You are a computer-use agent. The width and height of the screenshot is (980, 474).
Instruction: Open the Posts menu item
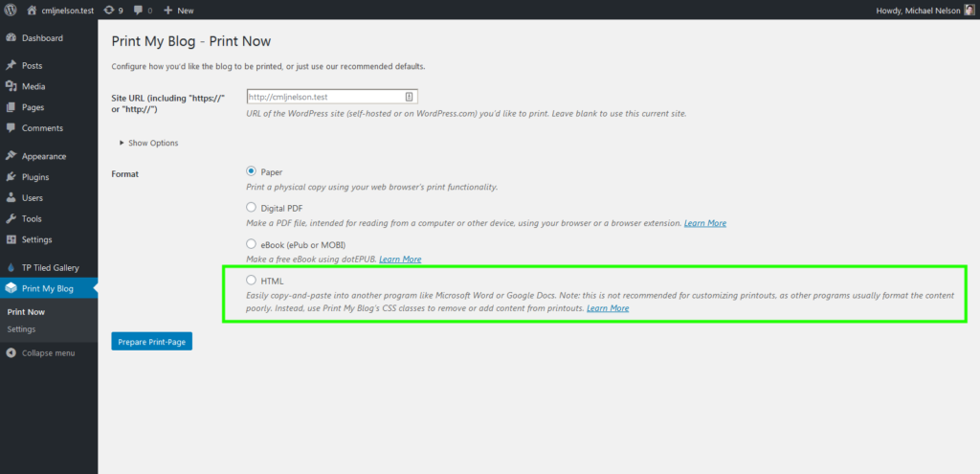(32, 66)
